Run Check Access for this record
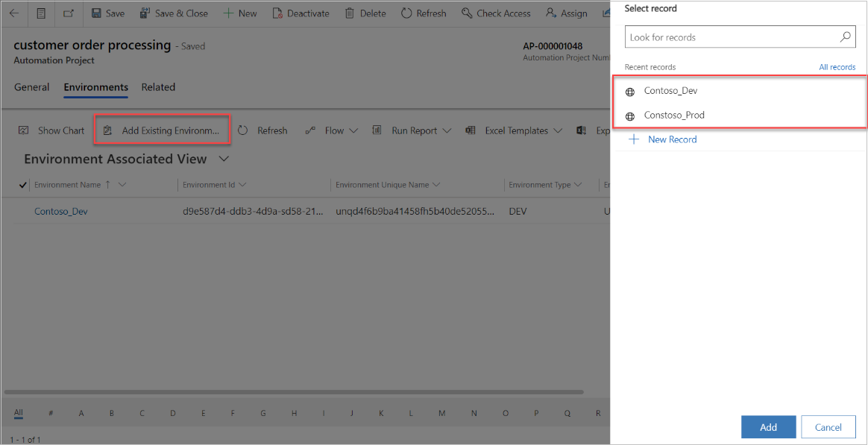The width and height of the screenshot is (868, 445). (496, 13)
